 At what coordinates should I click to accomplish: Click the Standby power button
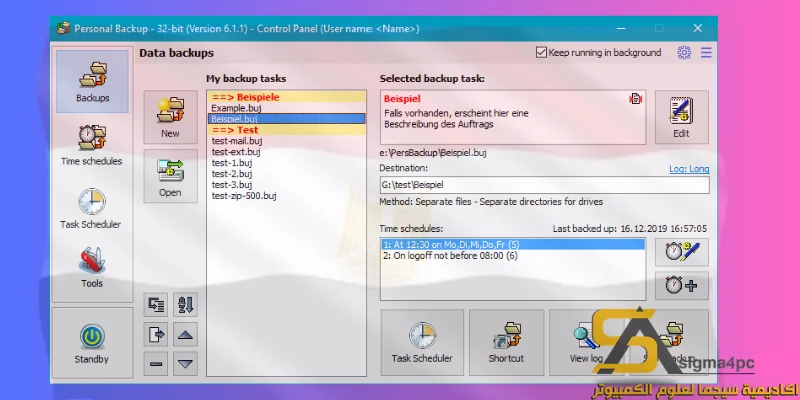[x=92, y=343]
